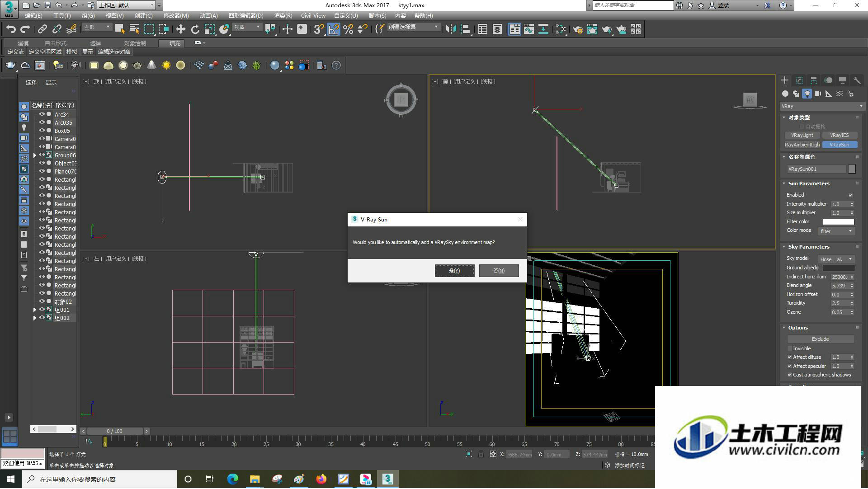Click the object color swatch beside VRaySun001

click(x=852, y=169)
